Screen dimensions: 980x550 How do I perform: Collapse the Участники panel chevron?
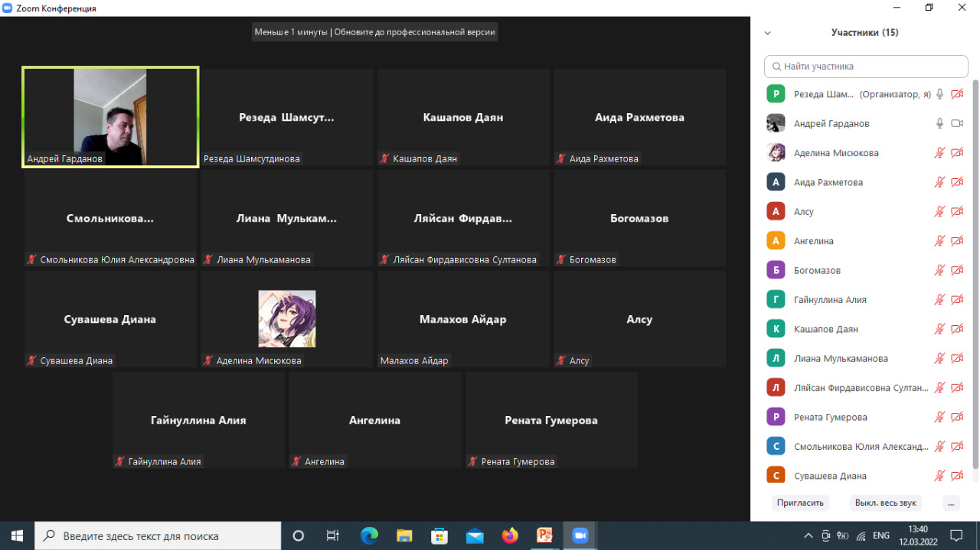click(x=768, y=33)
